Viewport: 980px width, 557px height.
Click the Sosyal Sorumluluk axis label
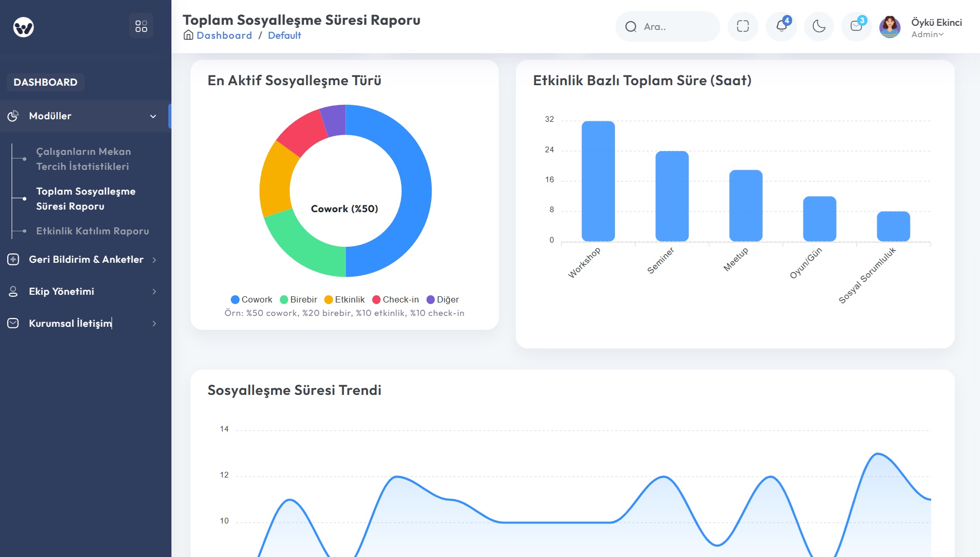pyautogui.click(x=867, y=276)
